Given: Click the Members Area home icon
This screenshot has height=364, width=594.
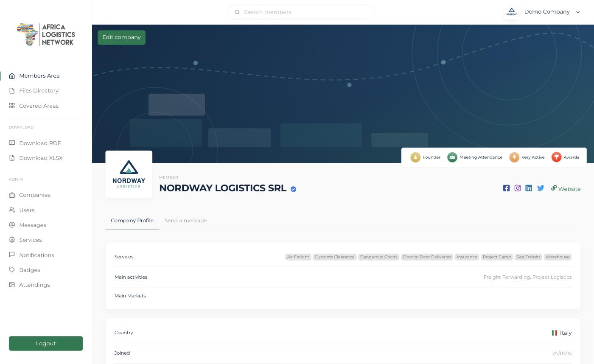Looking at the screenshot, I should pos(12,76).
